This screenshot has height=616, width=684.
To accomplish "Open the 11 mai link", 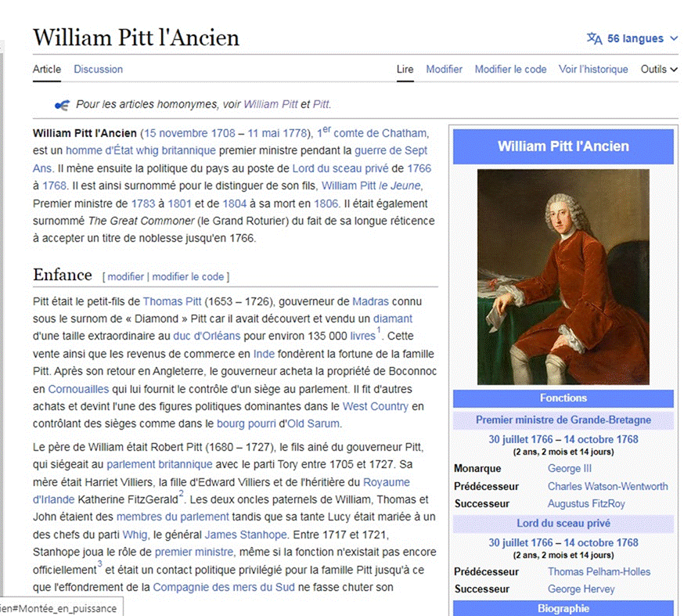I will coord(264,133).
